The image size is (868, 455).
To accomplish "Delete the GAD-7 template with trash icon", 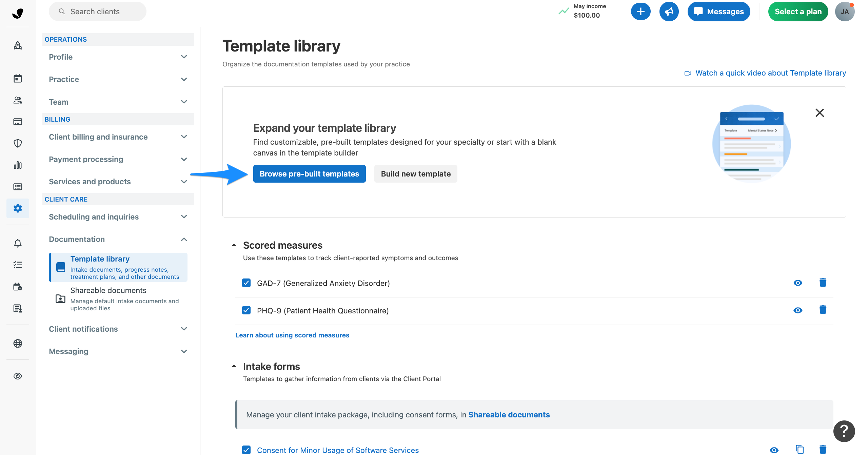I will coord(823,283).
